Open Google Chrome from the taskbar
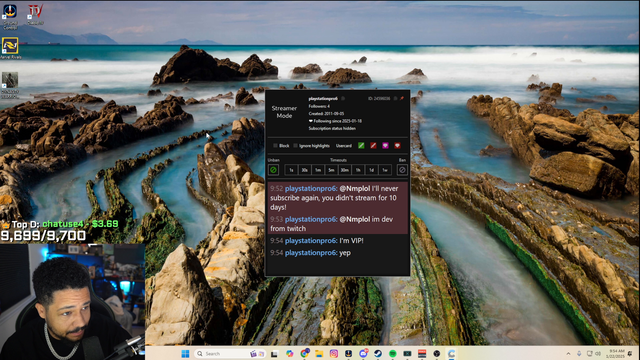 tap(304, 353)
